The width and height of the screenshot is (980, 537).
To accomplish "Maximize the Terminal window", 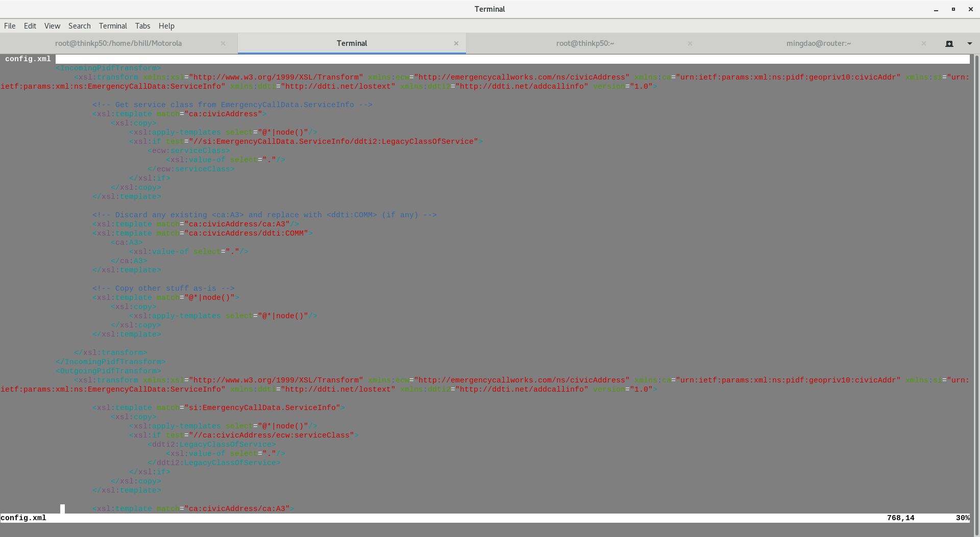I will point(953,9).
